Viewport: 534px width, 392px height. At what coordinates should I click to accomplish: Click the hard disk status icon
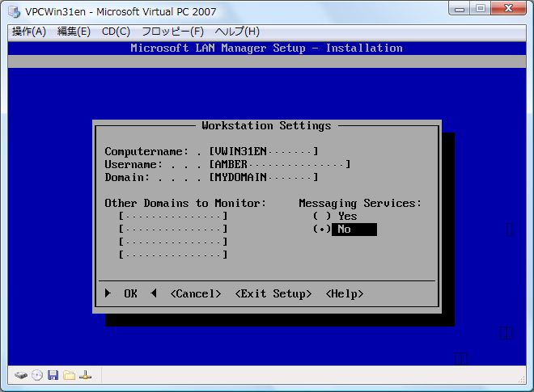21,376
